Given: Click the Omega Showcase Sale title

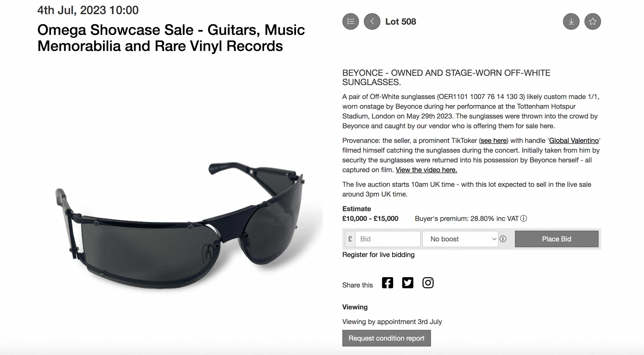Looking at the screenshot, I should tap(171, 38).
